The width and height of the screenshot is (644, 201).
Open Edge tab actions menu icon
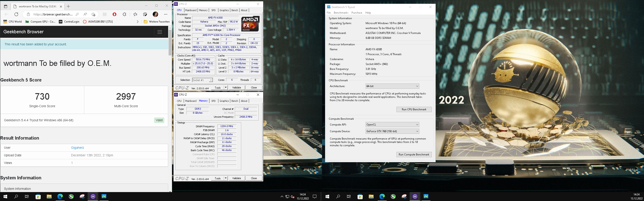(x=6, y=6)
